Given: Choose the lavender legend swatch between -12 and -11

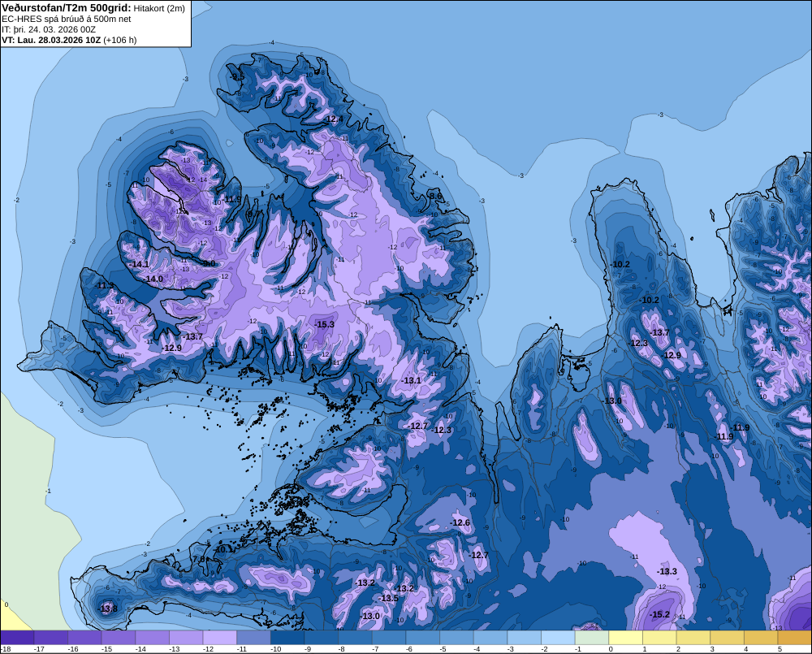Looking at the screenshot, I should tap(220, 637).
